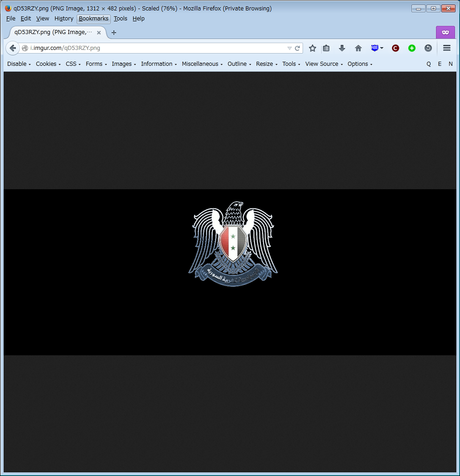Click the N toolbar button
This screenshot has height=476, width=460.
pos(450,64)
